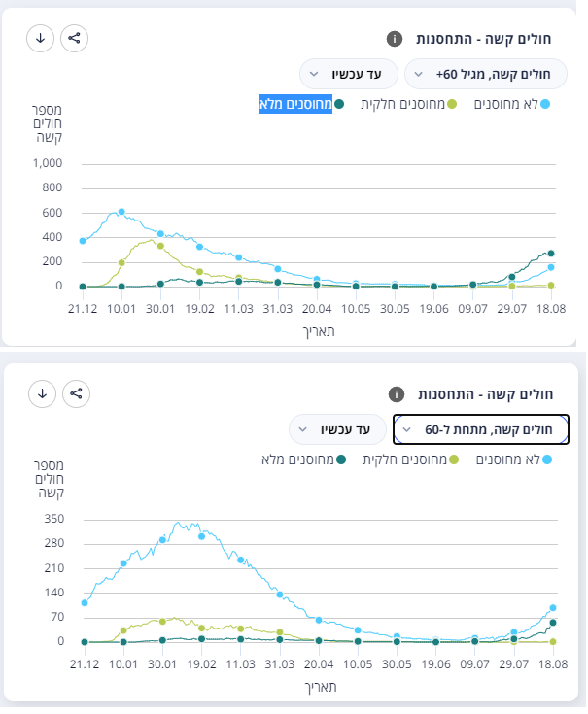This screenshot has width=588, height=714.
Task: Click unvaccinated data point at 19.02 in under-60 chart
Action: 201,536
